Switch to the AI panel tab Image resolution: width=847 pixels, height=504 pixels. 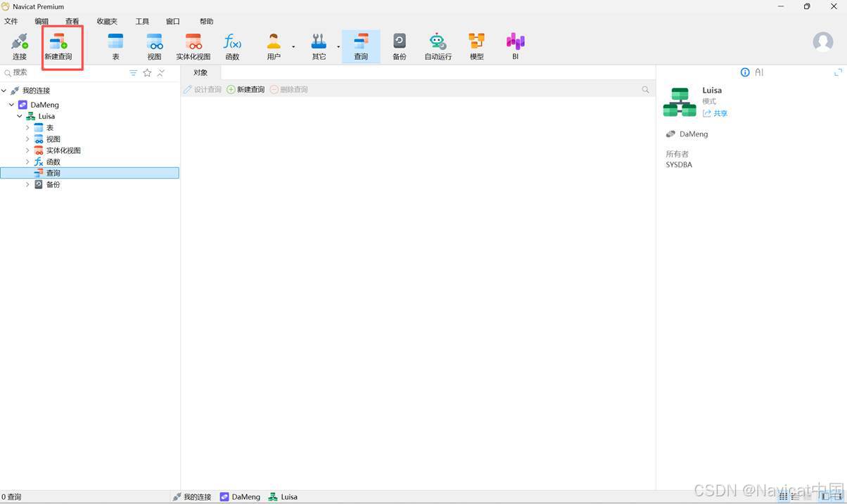coord(759,72)
